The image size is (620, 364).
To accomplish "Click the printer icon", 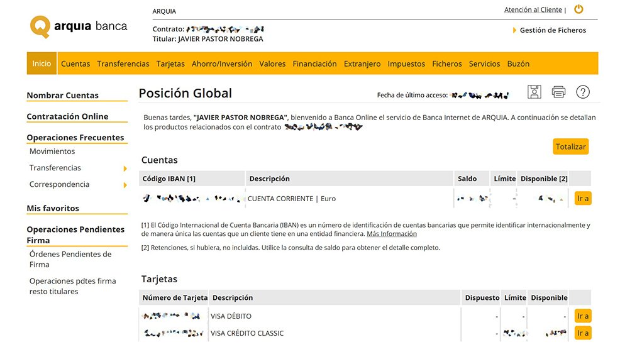I will 558,92.
